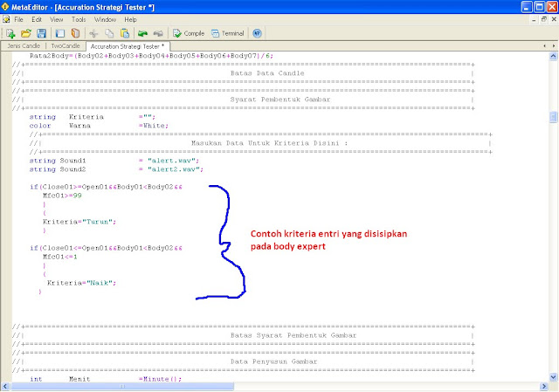Click 'Masukan Data Untuk Kriteria Disini' comment
The width and height of the screenshot is (559, 392).
click(x=269, y=143)
